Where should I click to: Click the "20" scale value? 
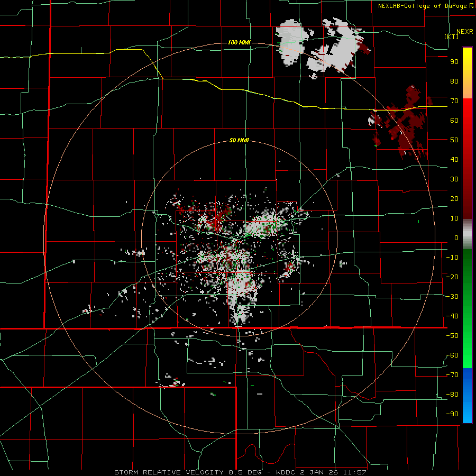pyautogui.click(x=454, y=198)
